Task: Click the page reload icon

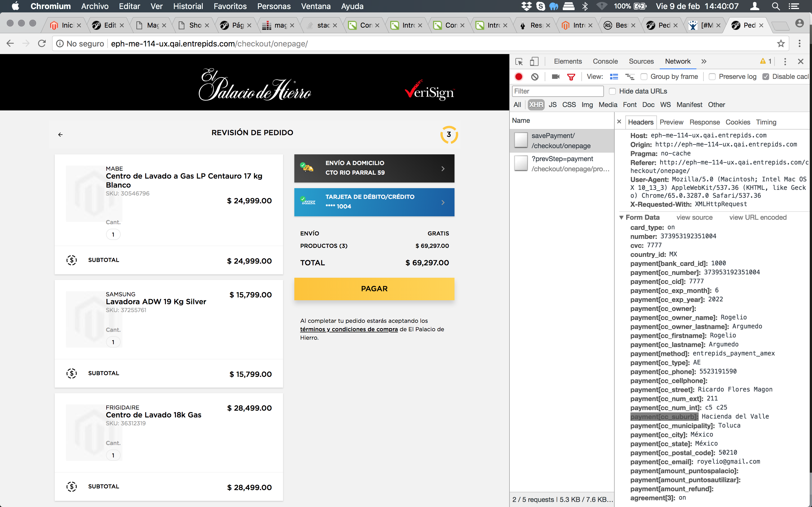Action: coord(42,44)
